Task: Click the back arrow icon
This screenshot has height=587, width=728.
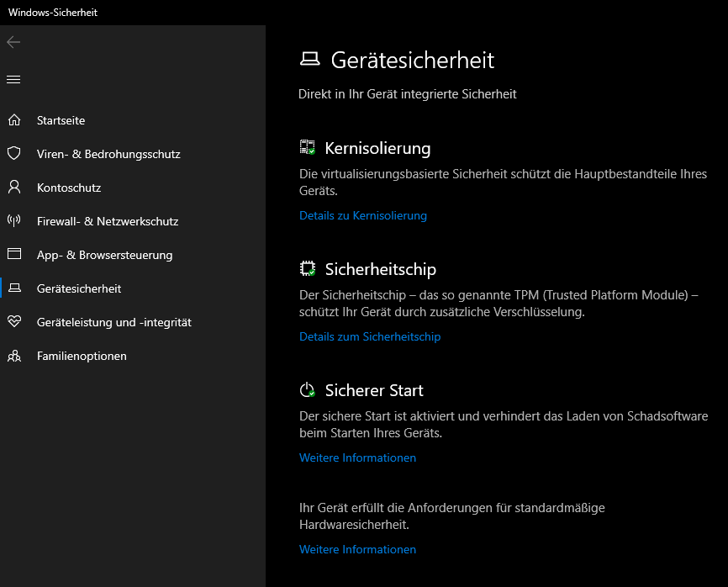Action: pyautogui.click(x=13, y=42)
